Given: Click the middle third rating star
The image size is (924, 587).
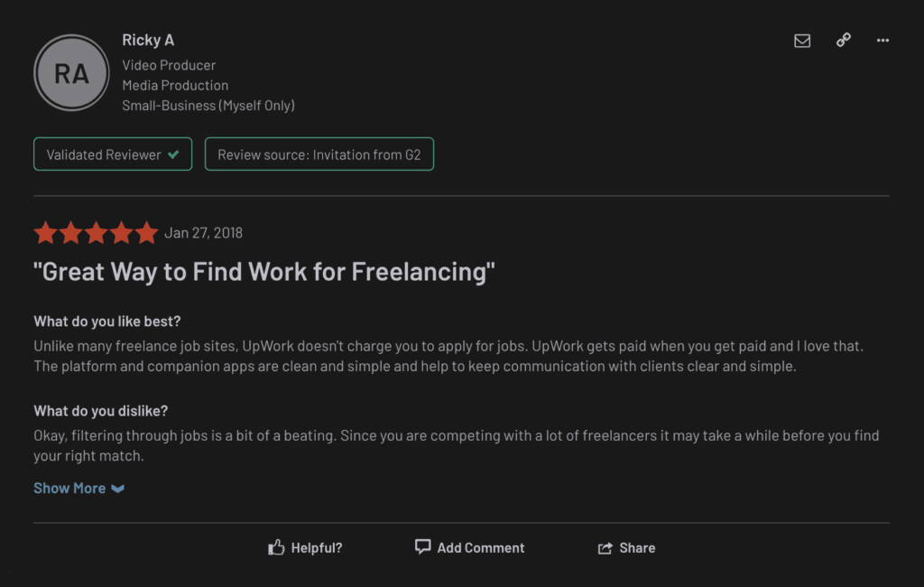Looking at the screenshot, I should pyautogui.click(x=96, y=233).
